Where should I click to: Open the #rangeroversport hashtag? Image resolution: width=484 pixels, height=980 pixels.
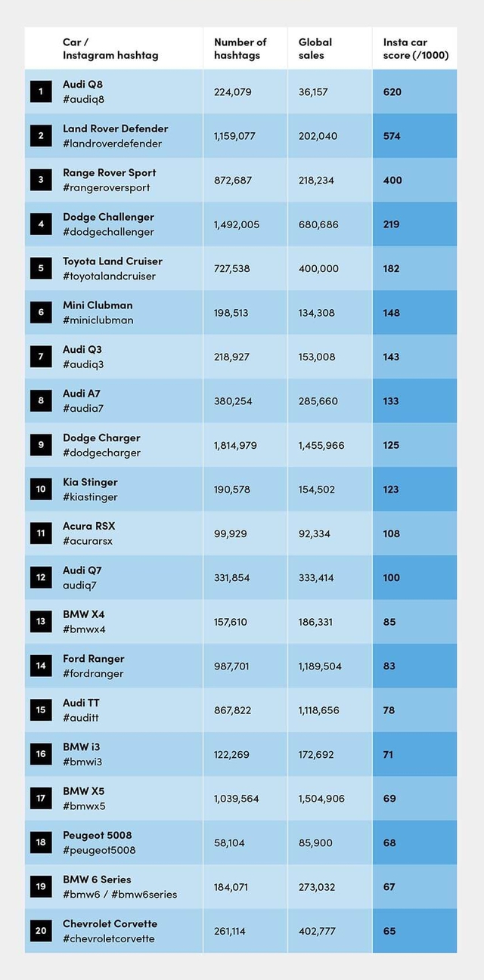107,187
